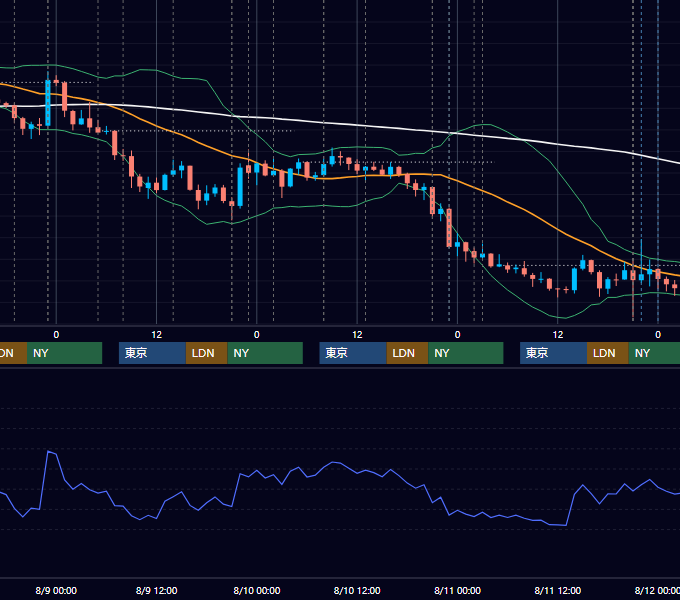Click the 8/9 12:00 time axis label
Viewport: 680px width, 600px height.
click(157, 590)
